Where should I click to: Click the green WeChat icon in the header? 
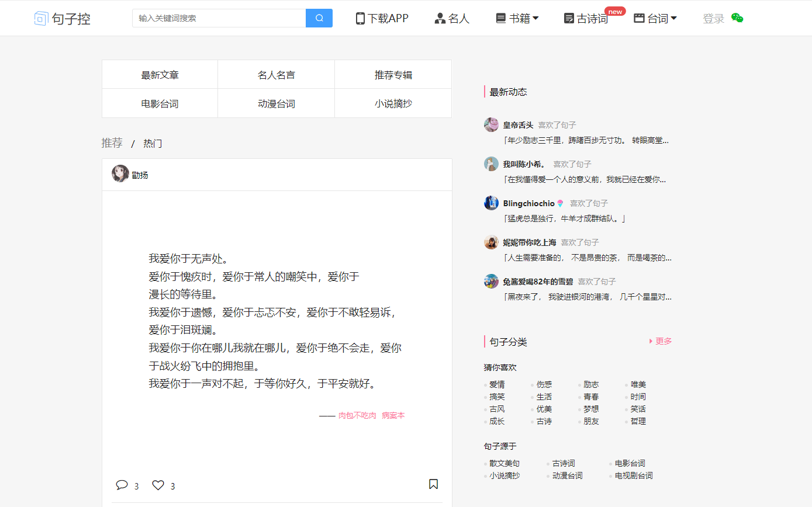pos(737,18)
